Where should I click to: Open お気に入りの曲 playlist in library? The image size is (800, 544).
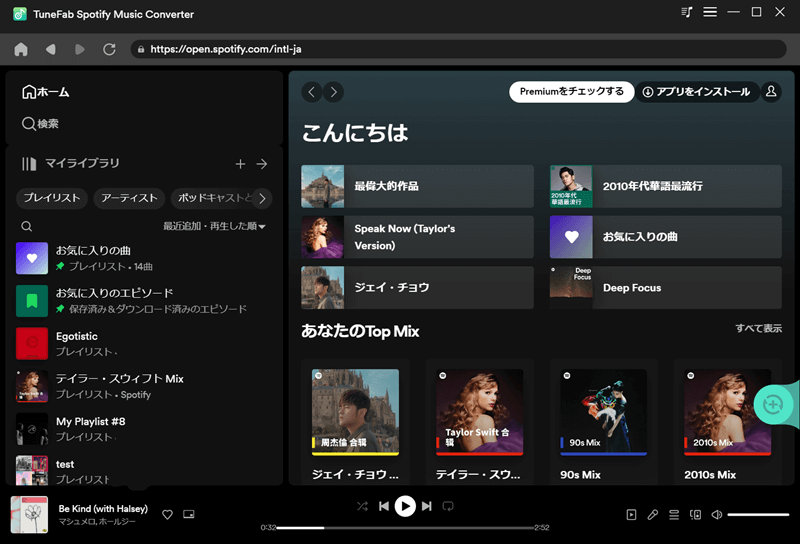pyautogui.click(x=143, y=258)
